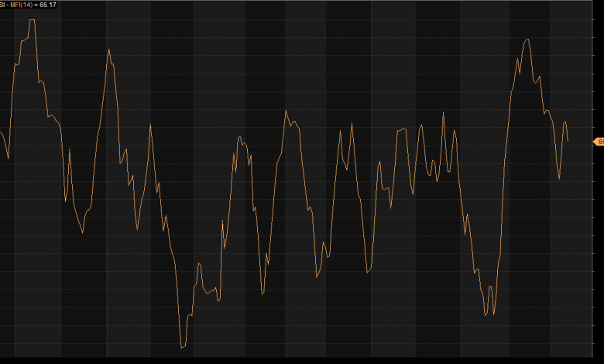Screen dimensions: 604x364
Task: Click the second sharp peak on the left
Action: pos(109,50)
